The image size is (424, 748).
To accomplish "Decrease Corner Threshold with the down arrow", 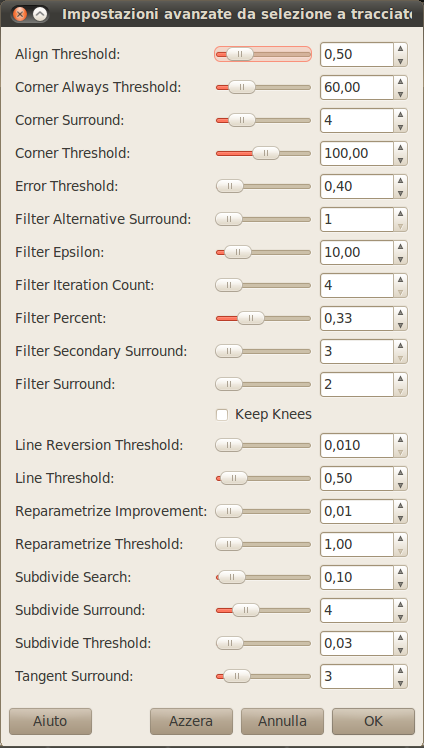I will pyautogui.click(x=401, y=160).
